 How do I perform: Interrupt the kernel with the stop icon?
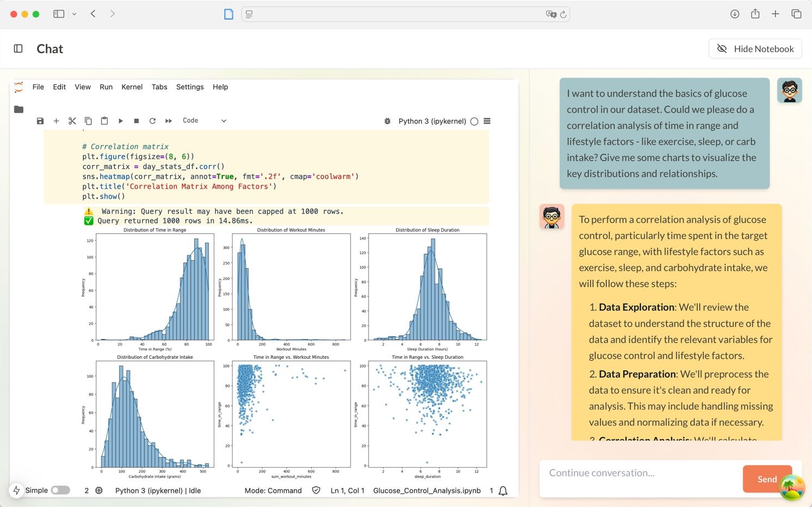[136, 120]
